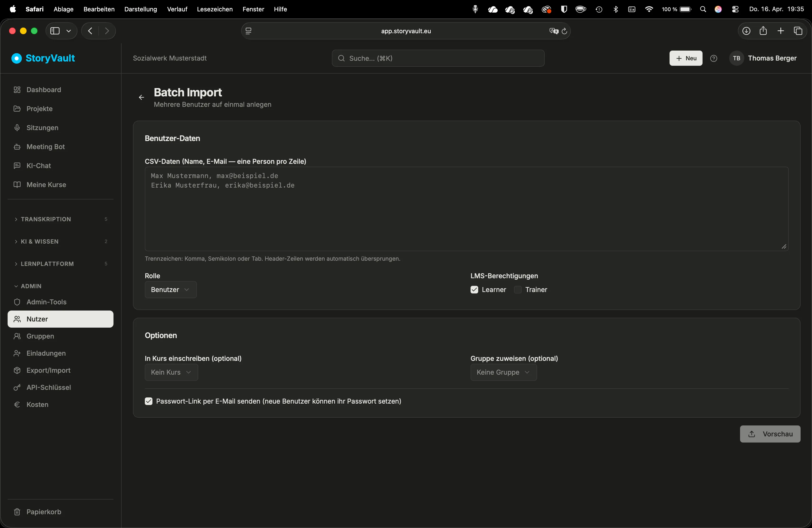812x528 pixels.
Task: Click the Vorschau button
Action: [770, 434]
